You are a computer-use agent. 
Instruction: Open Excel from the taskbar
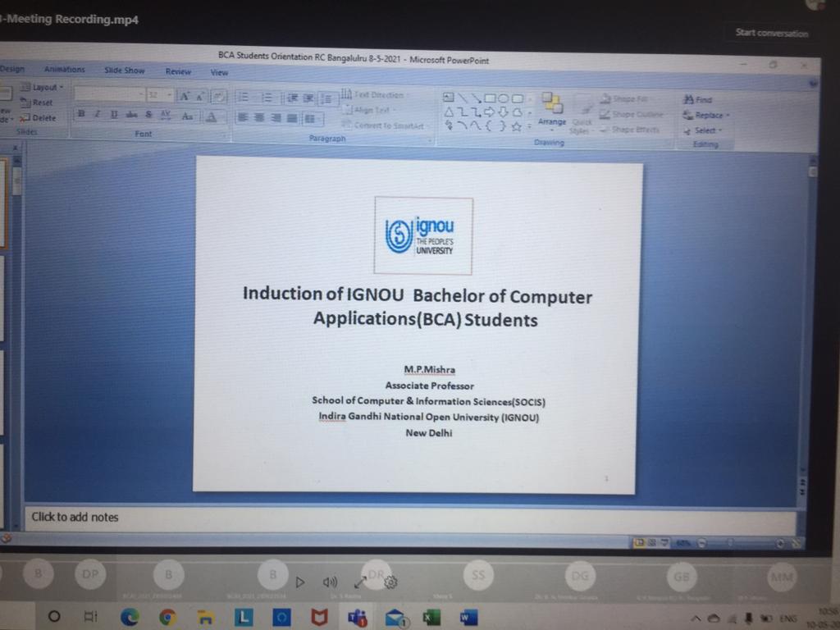[x=431, y=618]
